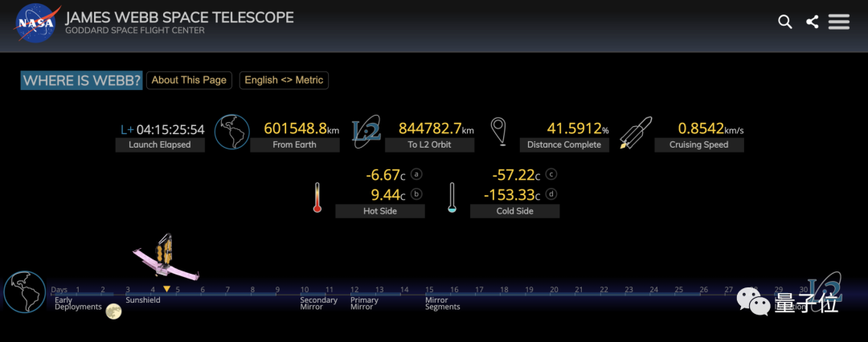Click the WHERE IS WEBB? heading
The height and width of the screenshot is (342, 868).
[81, 80]
